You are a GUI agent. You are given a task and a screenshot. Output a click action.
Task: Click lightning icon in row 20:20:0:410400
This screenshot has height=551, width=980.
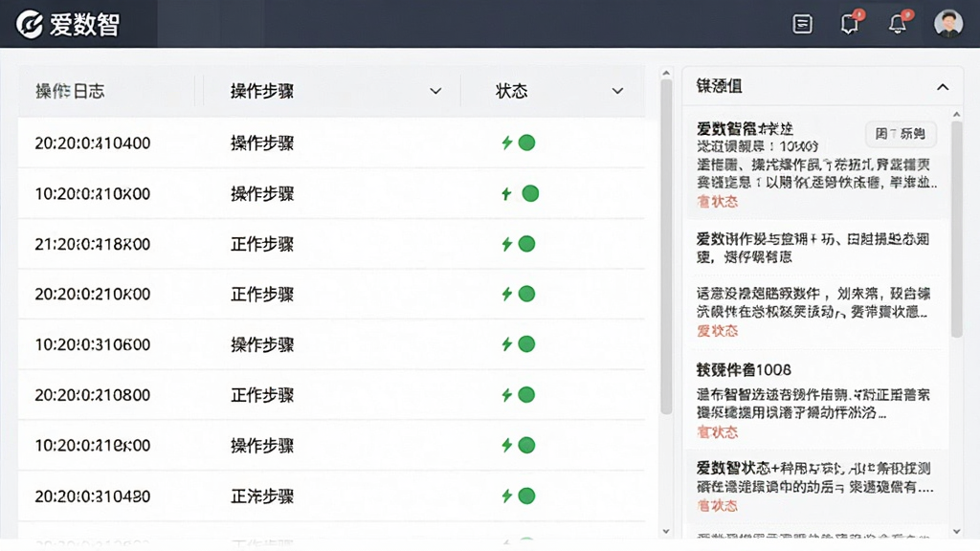point(507,143)
